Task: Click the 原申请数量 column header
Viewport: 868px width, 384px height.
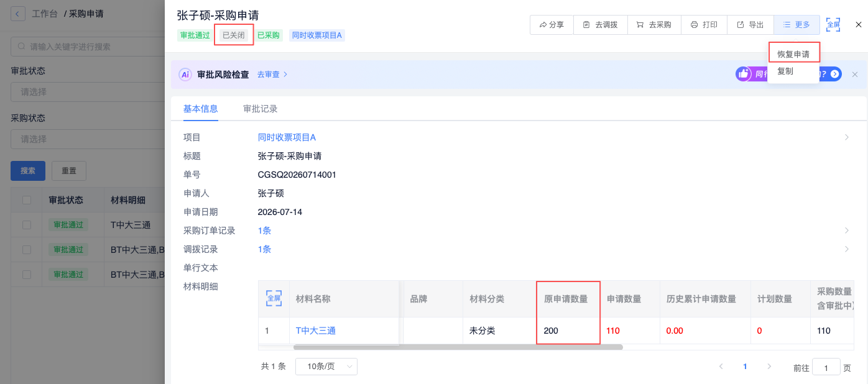Action: pos(566,299)
